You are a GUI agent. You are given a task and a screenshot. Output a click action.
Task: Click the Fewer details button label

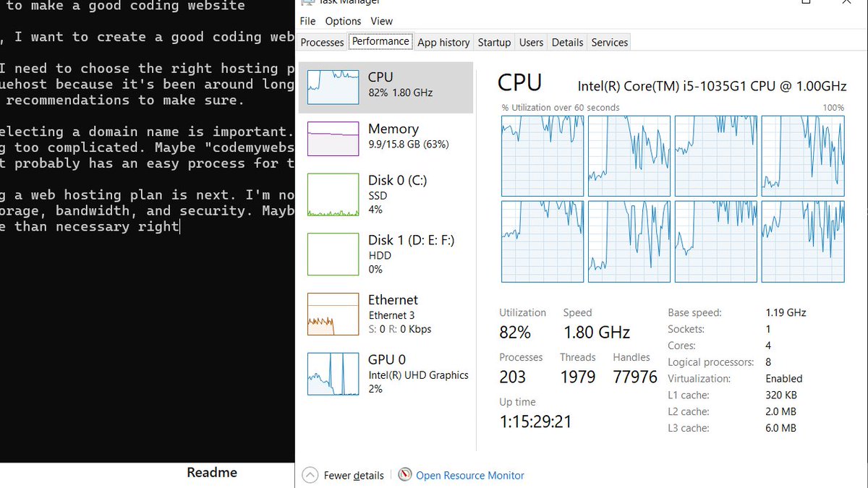pos(354,475)
